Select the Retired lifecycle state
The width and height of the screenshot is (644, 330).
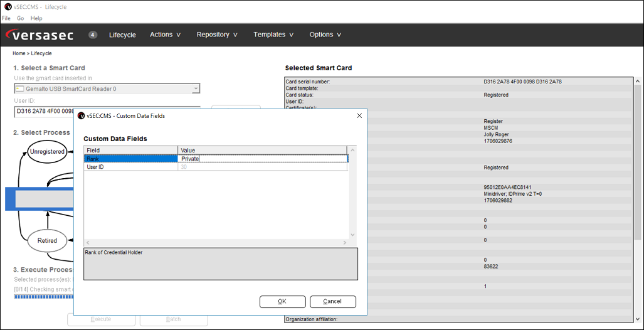coord(47,240)
